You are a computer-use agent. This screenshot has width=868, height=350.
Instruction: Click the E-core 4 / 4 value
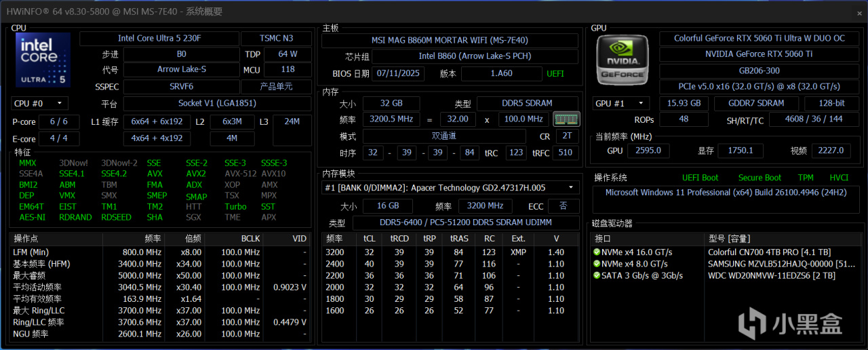coord(59,138)
